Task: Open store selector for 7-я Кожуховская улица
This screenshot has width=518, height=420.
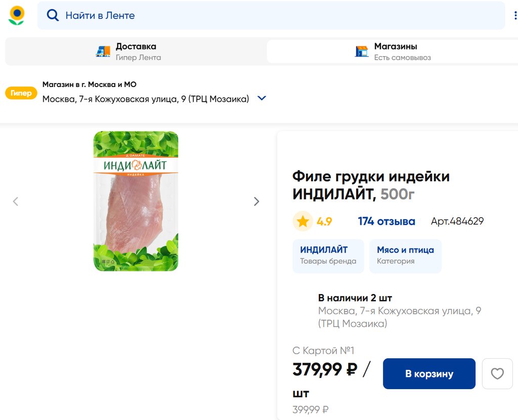Action: pyautogui.click(x=146, y=99)
